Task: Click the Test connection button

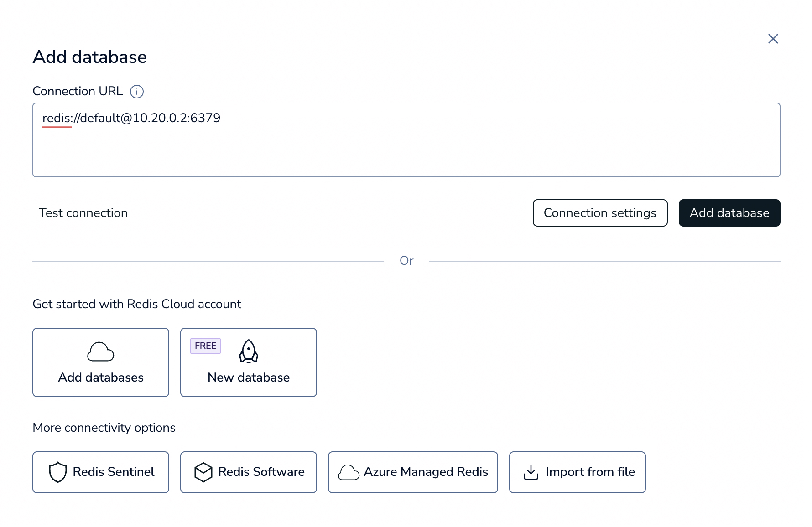Action: tap(83, 213)
